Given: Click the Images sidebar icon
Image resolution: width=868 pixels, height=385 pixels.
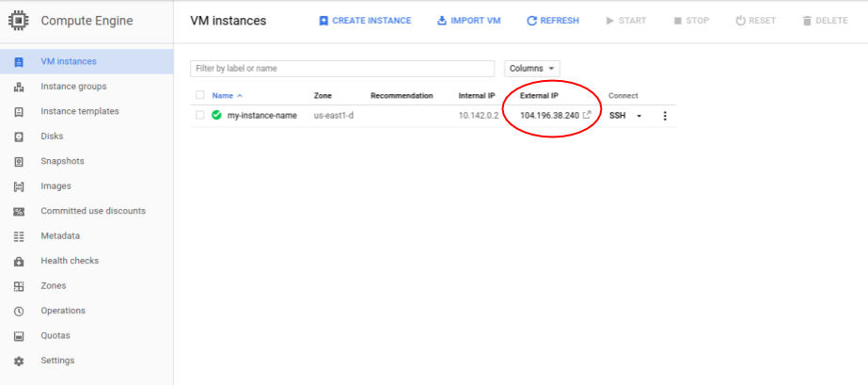Looking at the screenshot, I should [x=19, y=186].
